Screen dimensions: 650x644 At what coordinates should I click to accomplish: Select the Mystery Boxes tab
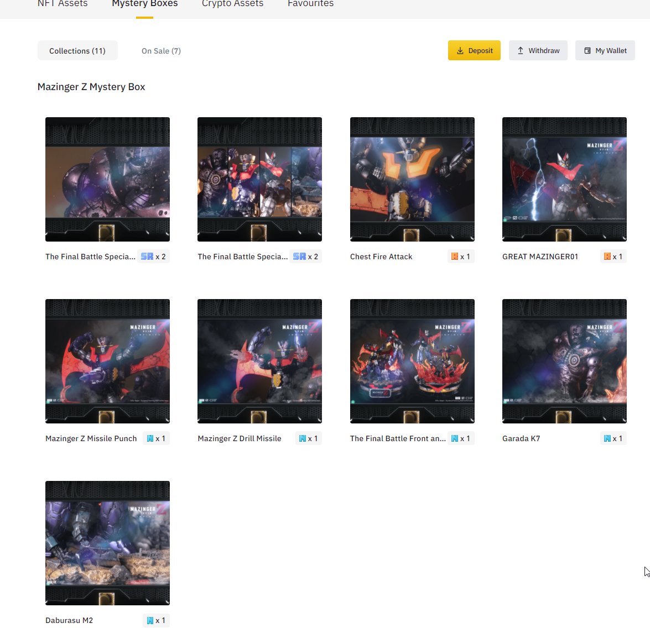point(145,4)
